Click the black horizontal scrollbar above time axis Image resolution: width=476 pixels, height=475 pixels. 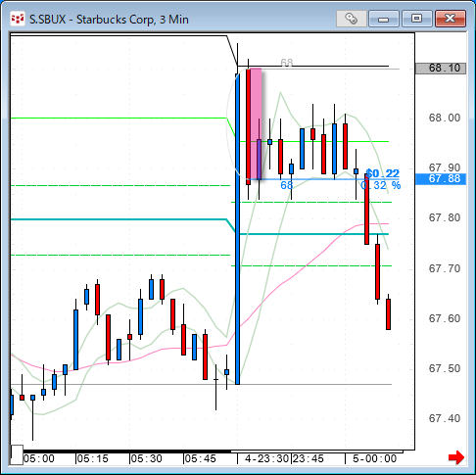(120, 451)
